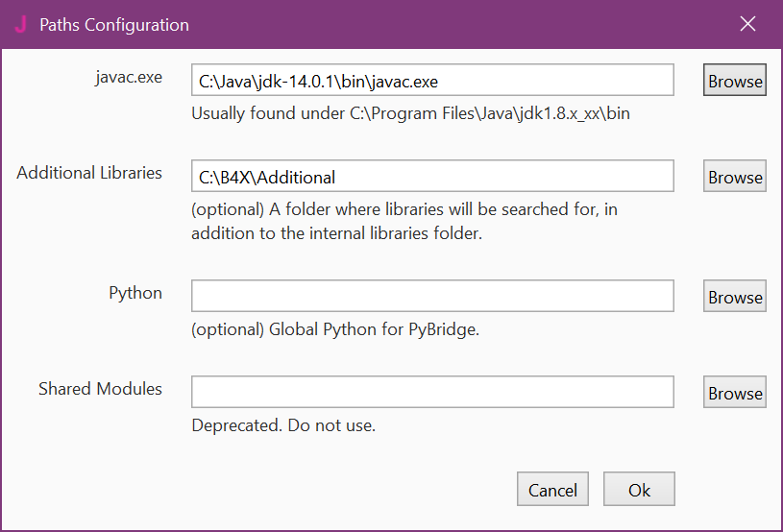Click the javac.exe field label

coord(129,78)
